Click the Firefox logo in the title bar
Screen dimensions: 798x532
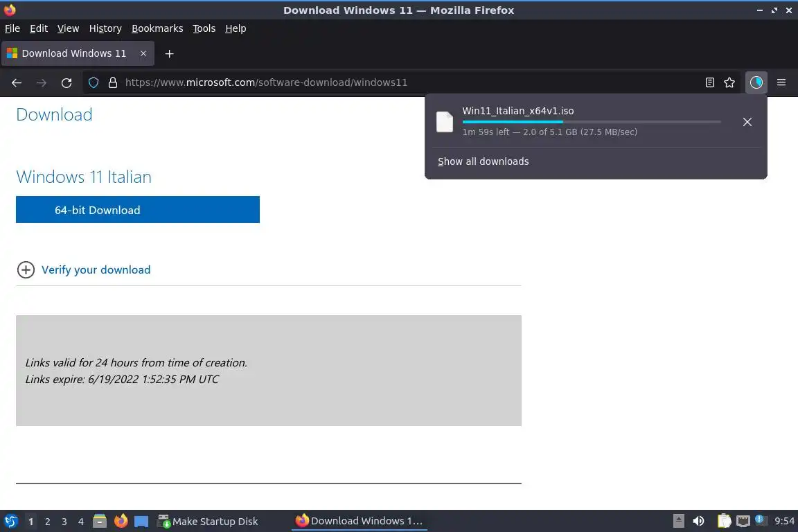pos(10,10)
